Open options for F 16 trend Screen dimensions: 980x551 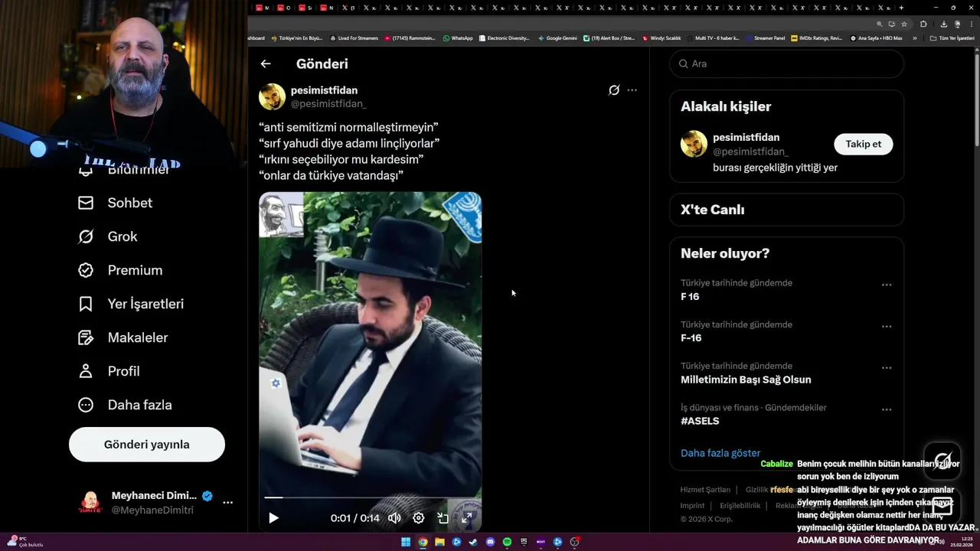(886, 285)
